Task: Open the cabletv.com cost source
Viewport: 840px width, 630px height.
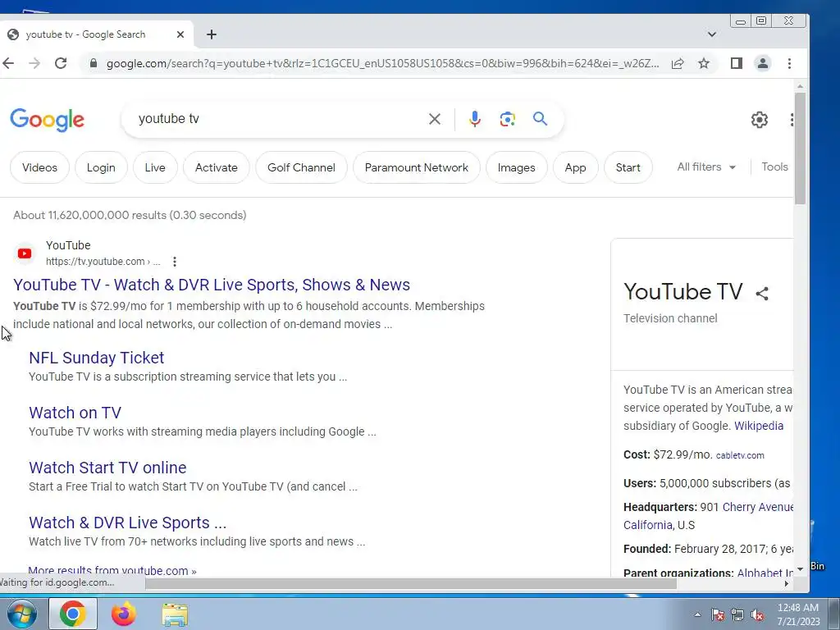Action: (740, 455)
